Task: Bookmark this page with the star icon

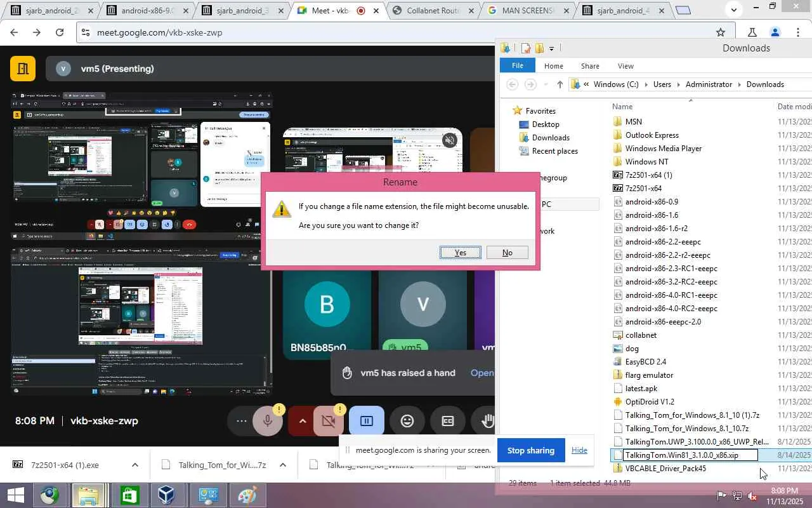Action: (x=721, y=32)
